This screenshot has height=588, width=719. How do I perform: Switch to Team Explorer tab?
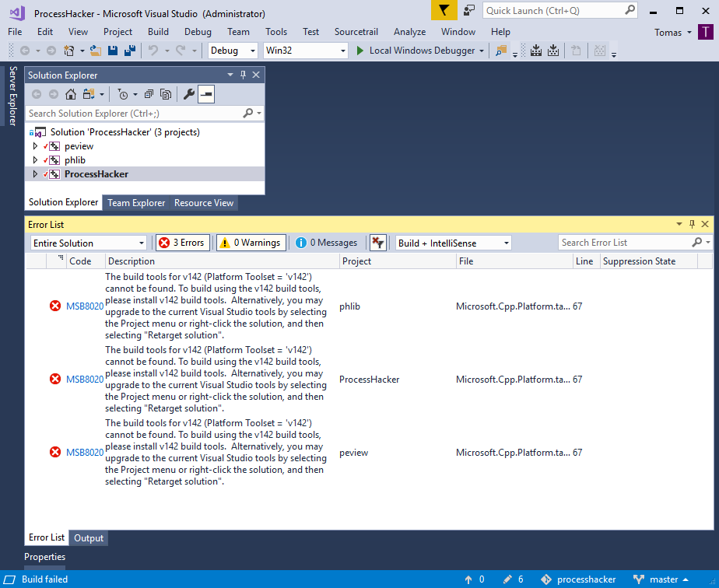pyautogui.click(x=136, y=202)
